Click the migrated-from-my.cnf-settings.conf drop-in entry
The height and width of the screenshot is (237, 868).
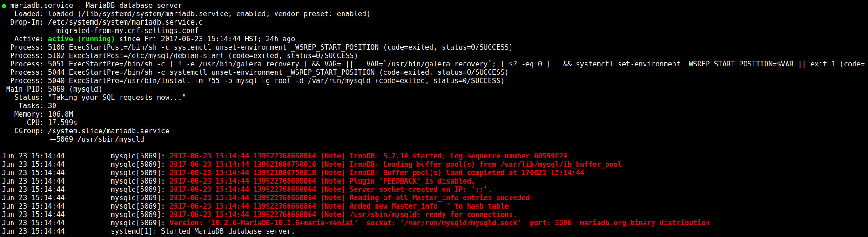(x=128, y=31)
